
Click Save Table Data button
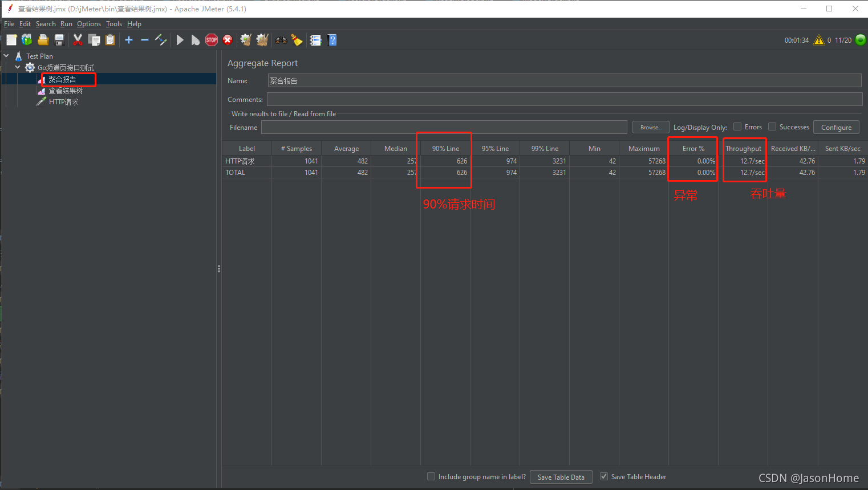click(561, 477)
